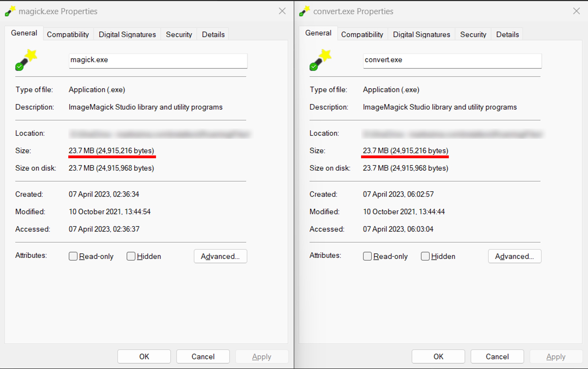
Task: Click the convert.exe filename field
Action: tap(452, 61)
